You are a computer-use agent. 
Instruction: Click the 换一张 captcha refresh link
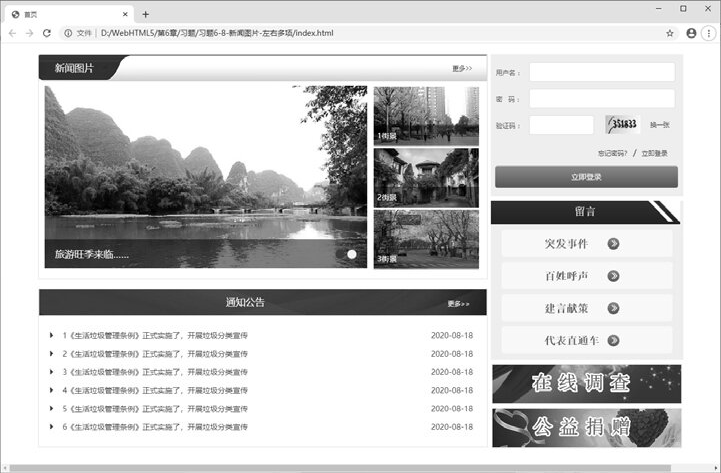[660, 125]
